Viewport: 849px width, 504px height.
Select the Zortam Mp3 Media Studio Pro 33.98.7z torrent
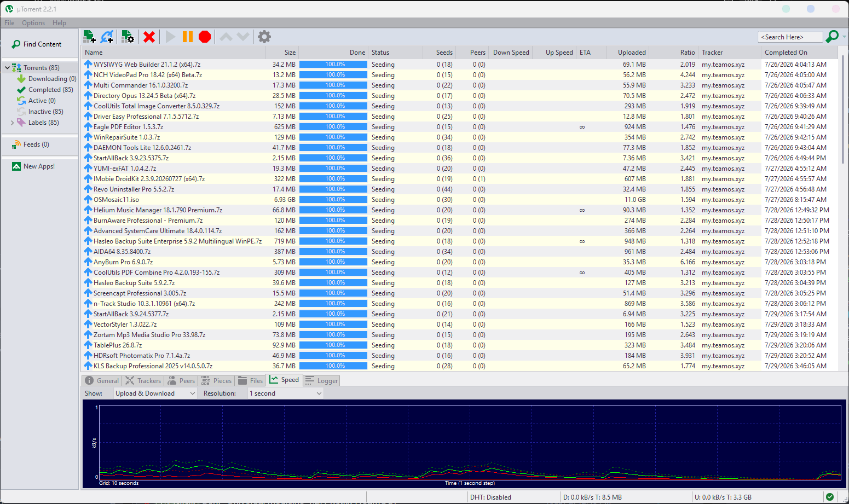point(460,335)
